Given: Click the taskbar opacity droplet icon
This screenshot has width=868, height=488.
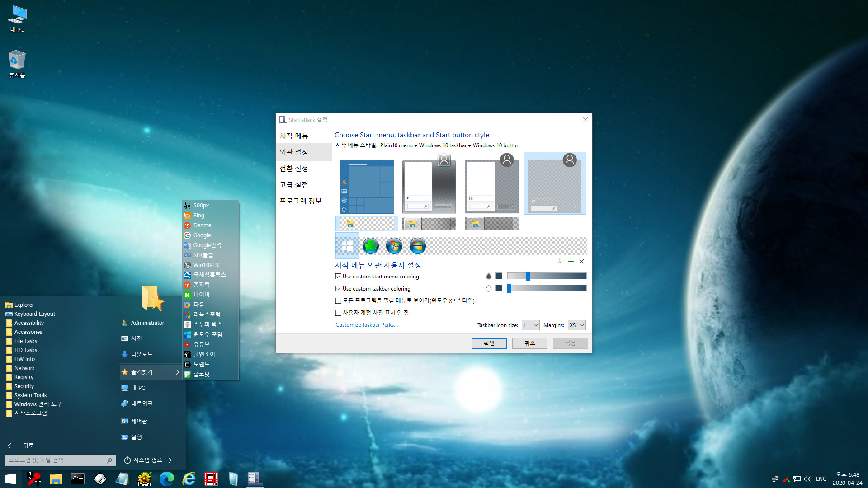Looking at the screenshot, I should click(488, 288).
